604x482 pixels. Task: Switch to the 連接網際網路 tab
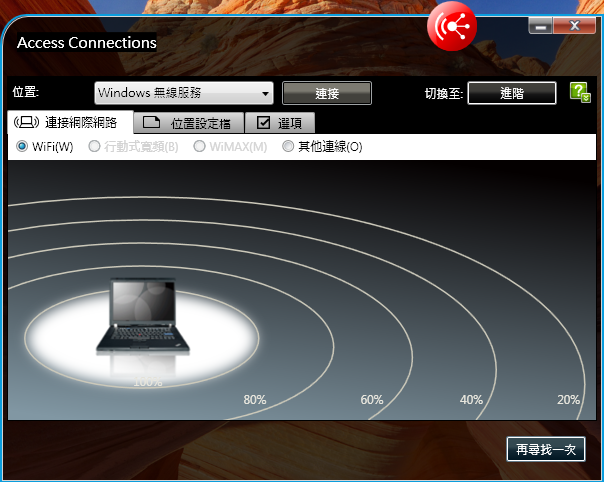[70, 123]
